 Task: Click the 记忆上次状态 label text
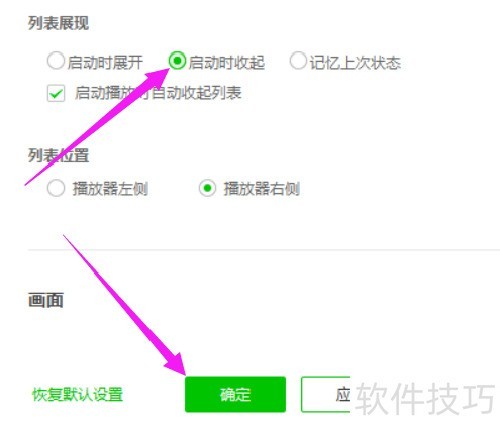[x=355, y=63]
